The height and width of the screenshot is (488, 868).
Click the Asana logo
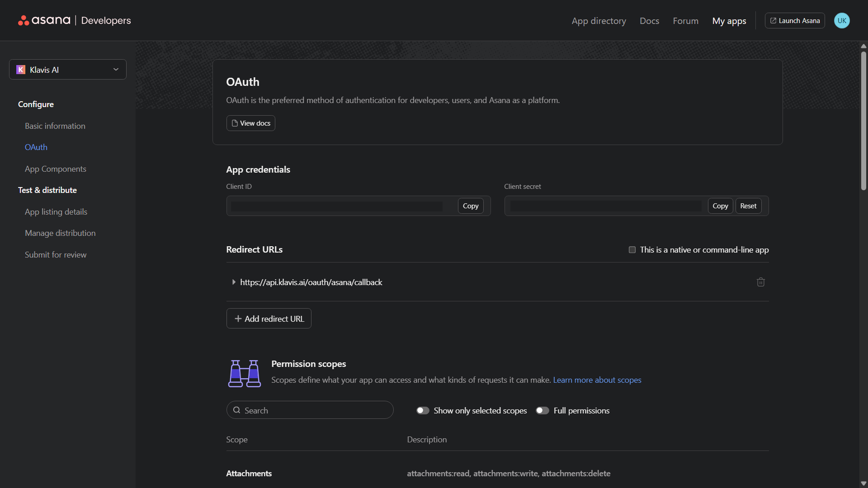[44, 20]
